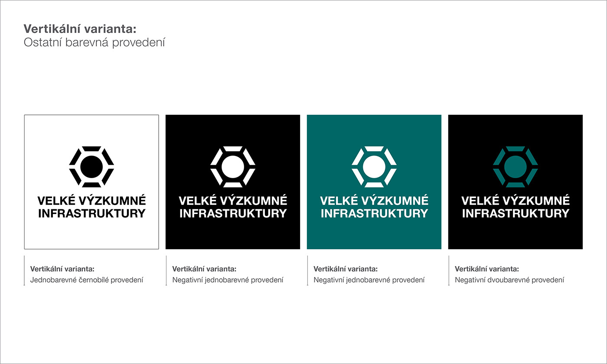Image resolution: width=607 pixels, height=364 pixels.
Task: Select wordmark on the black panel with white hexagon
Action: coord(233,207)
